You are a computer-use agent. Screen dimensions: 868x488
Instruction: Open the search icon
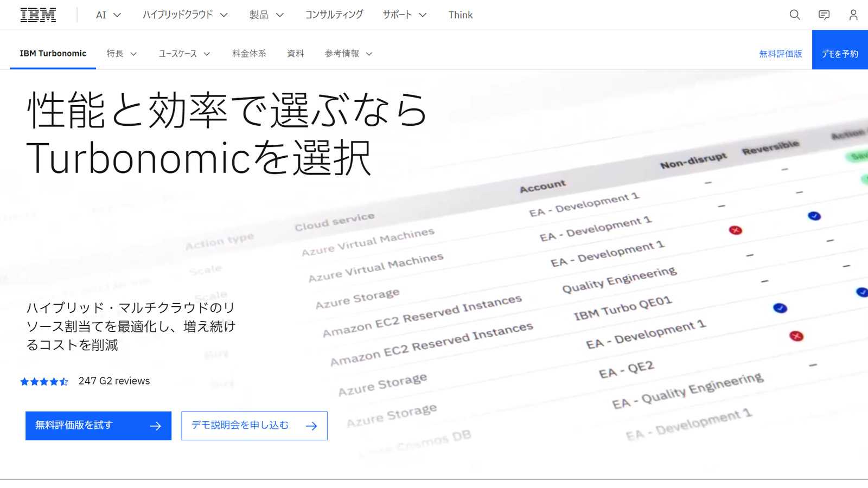coord(795,15)
